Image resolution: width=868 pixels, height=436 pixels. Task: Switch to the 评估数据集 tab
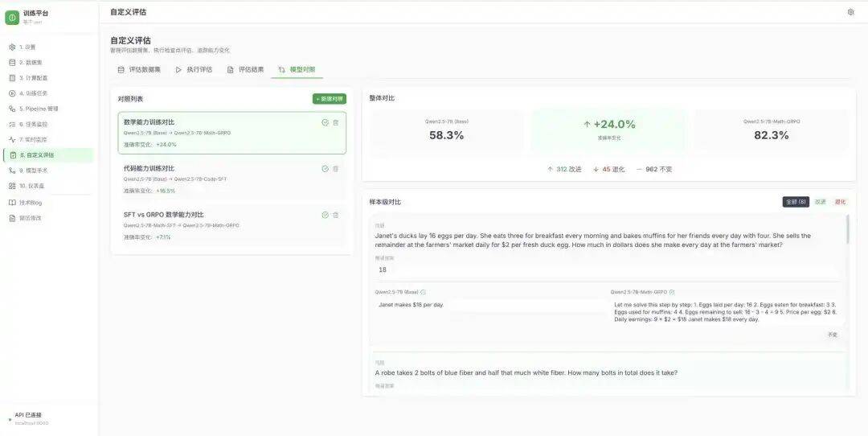(x=139, y=70)
